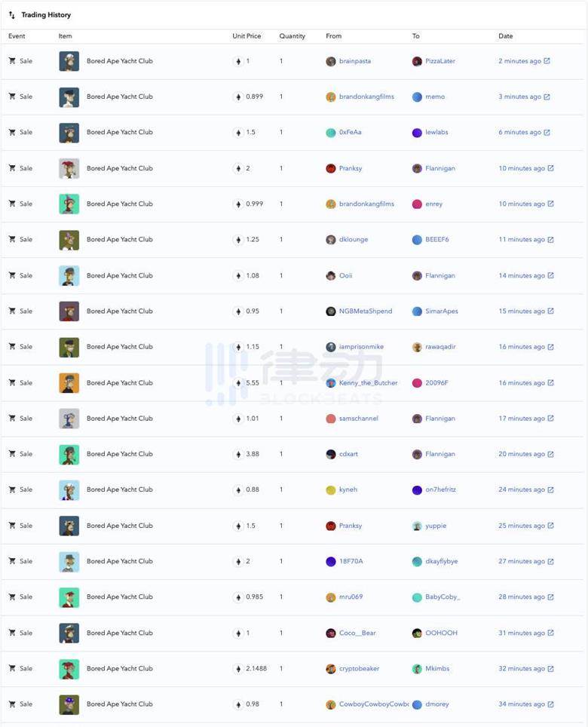Open the 10 minutes ago link in Pranksy row
The width and height of the screenshot is (588, 727).
click(x=522, y=168)
